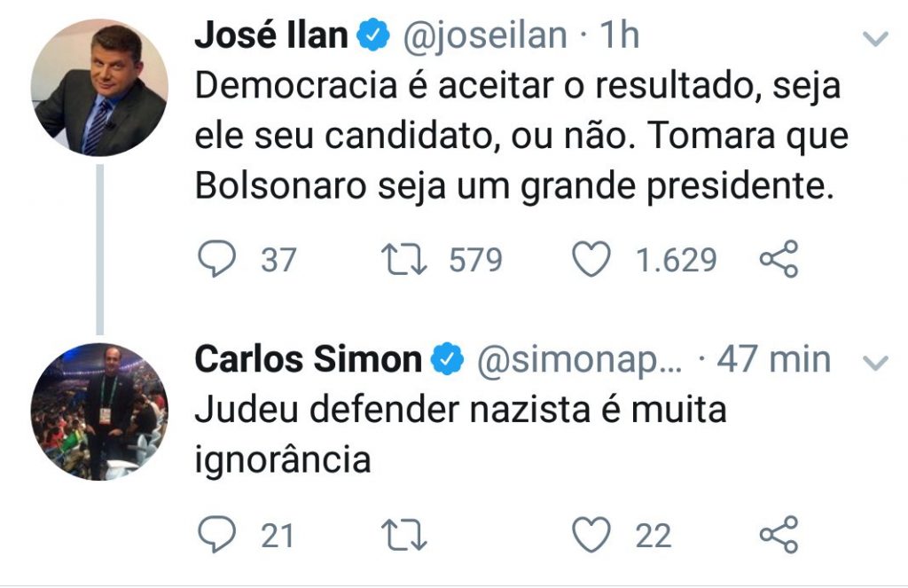The width and height of the screenshot is (908, 588).
Task: Like Carlos Simon's reply
Action: tap(591, 534)
